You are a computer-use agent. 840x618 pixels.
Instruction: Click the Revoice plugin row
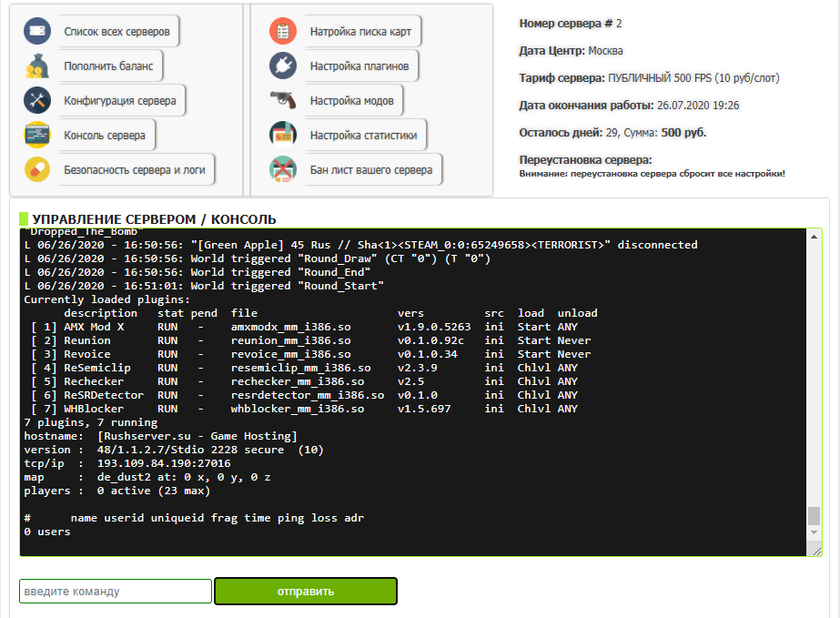(310, 354)
